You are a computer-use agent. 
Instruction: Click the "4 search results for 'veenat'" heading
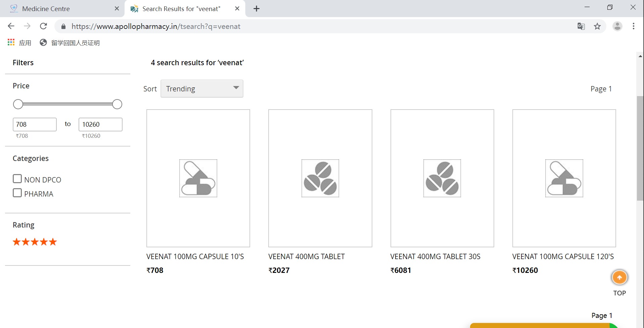coord(197,63)
